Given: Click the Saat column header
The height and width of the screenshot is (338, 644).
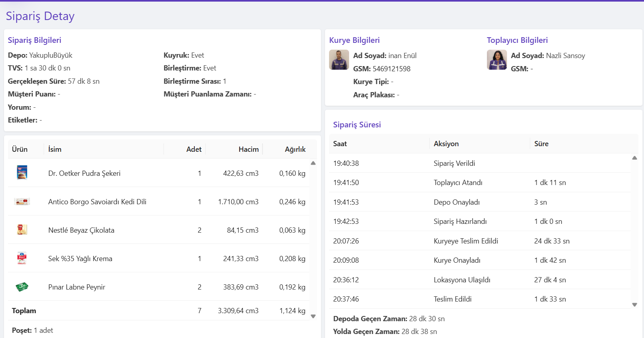Looking at the screenshot, I should click(x=340, y=143).
